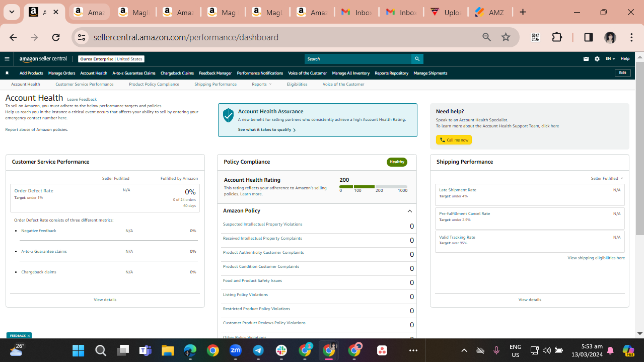This screenshot has height=362, width=644.
Task: Open Product Policy Compliance tab
Action: pyautogui.click(x=154, y=84)
